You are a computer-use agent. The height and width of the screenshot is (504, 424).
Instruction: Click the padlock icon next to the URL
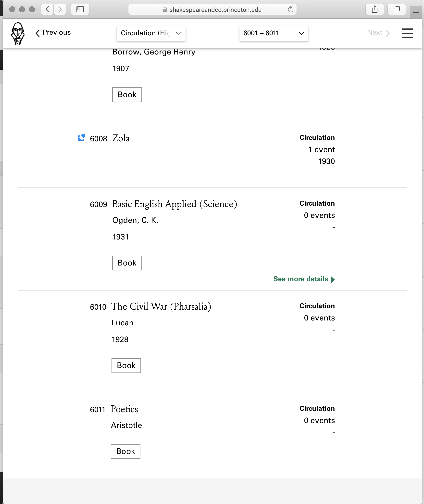point(165,10)
